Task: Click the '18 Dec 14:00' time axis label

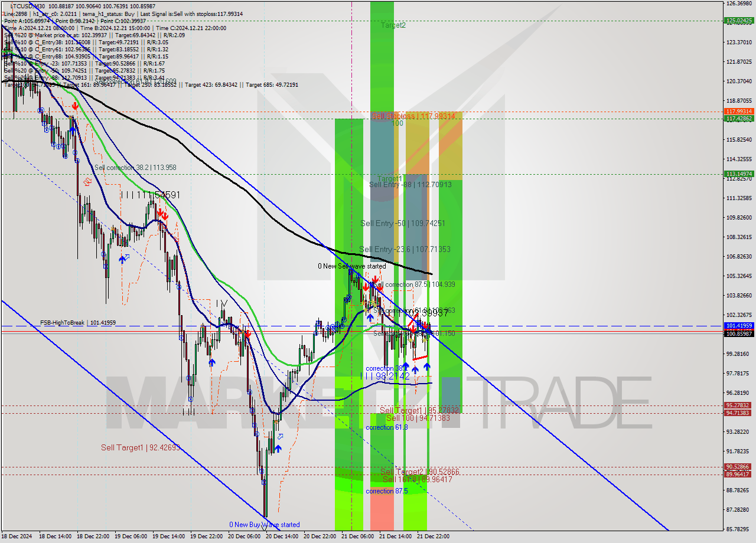Action: pos(55,537)
